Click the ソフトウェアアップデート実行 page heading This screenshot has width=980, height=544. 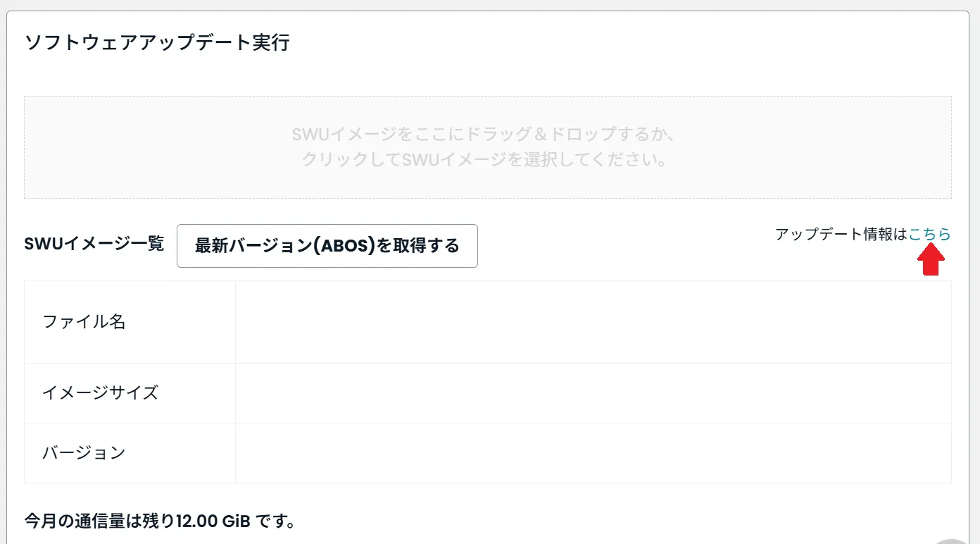[x=158, y=42]
